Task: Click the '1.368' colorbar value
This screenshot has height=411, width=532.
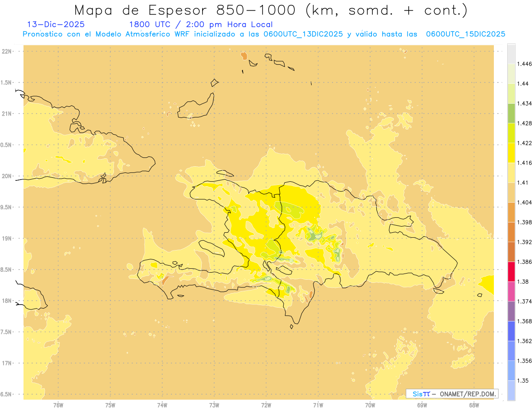Action: pyautogui.click(x=524, y=321)
